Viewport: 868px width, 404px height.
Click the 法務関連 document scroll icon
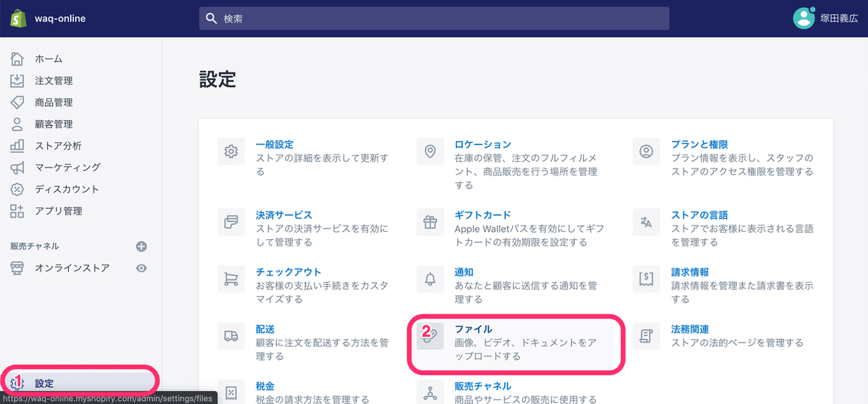pos(647,335)
